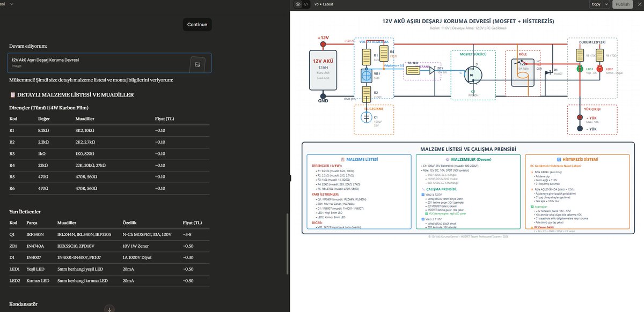Click the price cell ~5-8
This screenshot has height=312, width=644.
click(x=187, y=234)
